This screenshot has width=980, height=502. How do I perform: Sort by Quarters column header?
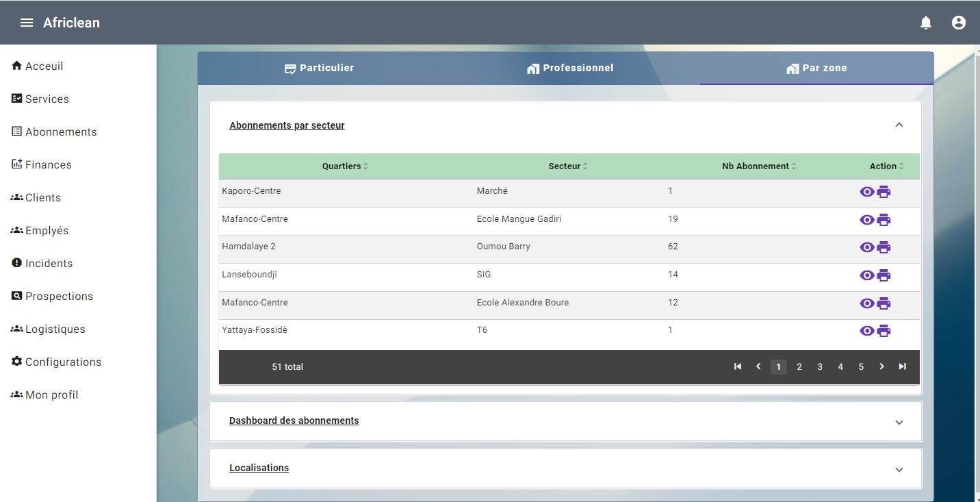click(x=345, y=166)
